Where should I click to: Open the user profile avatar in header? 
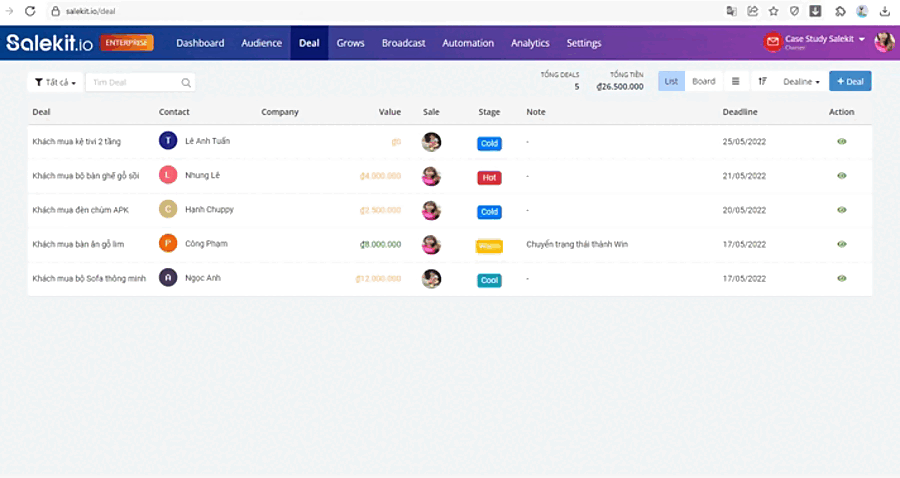tap(884, 42)
